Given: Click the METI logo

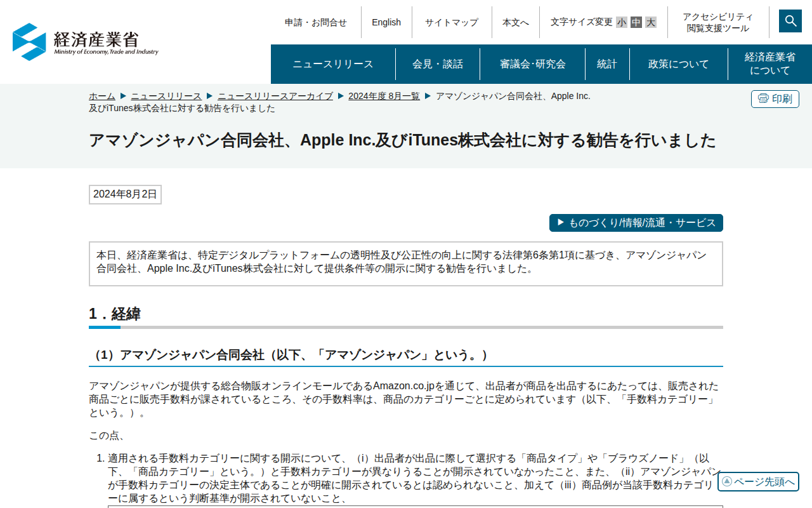Looking at the screenshot, I should (86, 42).
